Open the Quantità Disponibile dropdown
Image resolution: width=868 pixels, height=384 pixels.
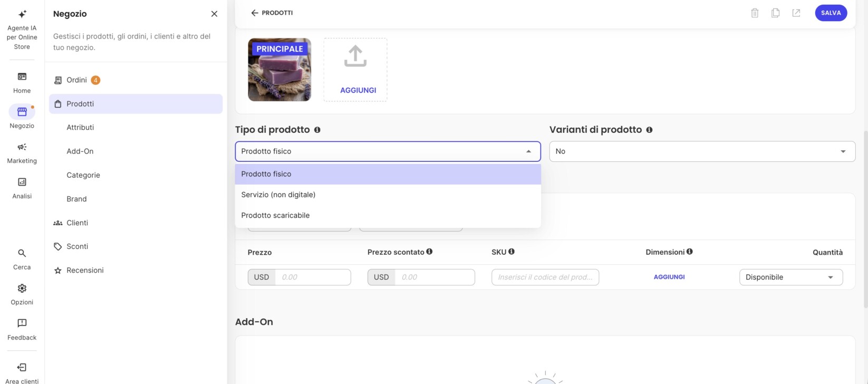[x=791, y=277]
